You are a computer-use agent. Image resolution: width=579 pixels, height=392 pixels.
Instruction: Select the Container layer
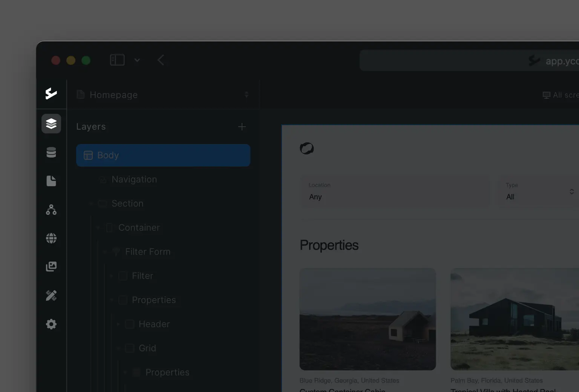click(x=163, y=228)
